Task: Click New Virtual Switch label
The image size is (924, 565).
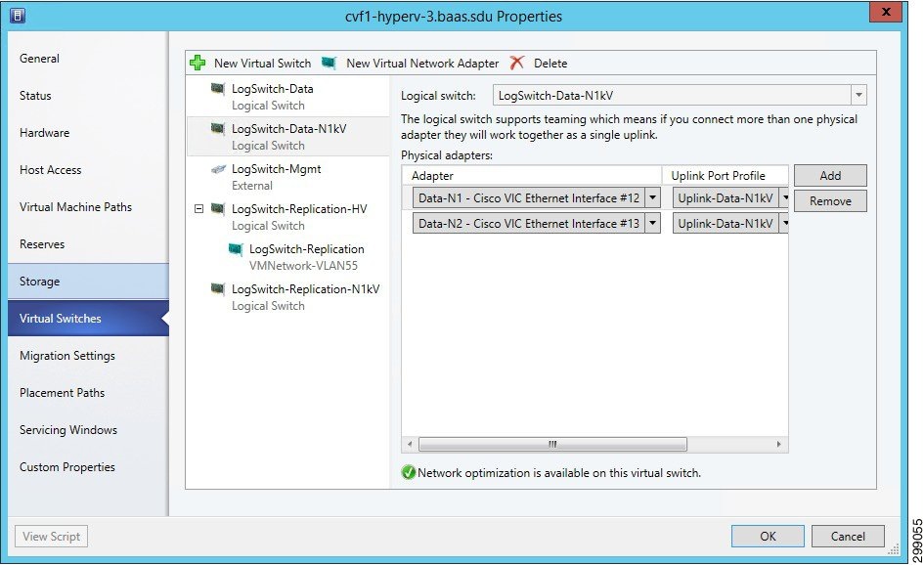Action: tap(262, 63)
